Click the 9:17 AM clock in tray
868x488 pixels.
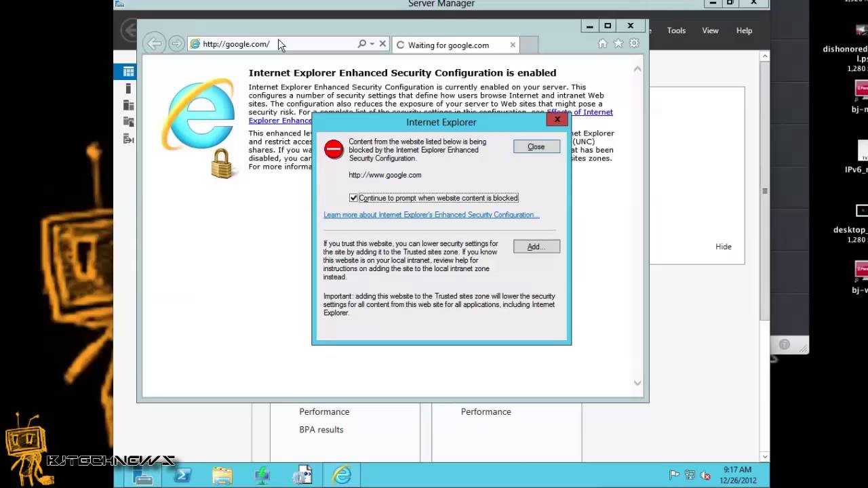click(736, 474)
